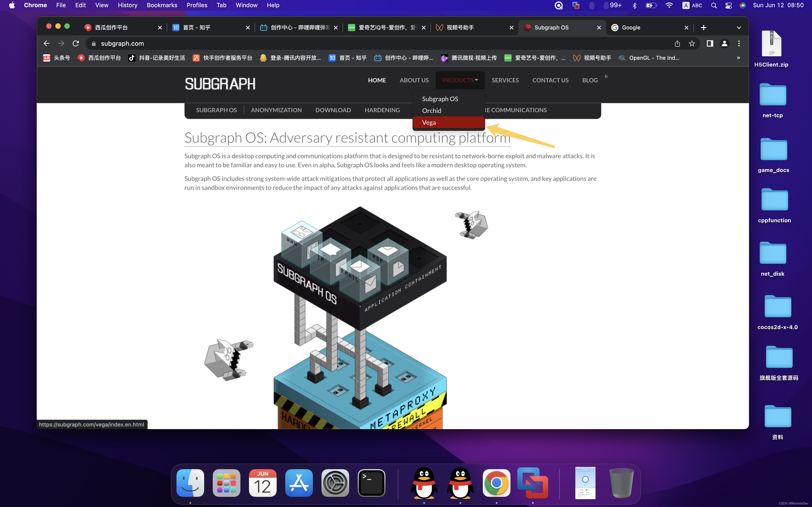Open the CONTACT US link

pos(550,80)
